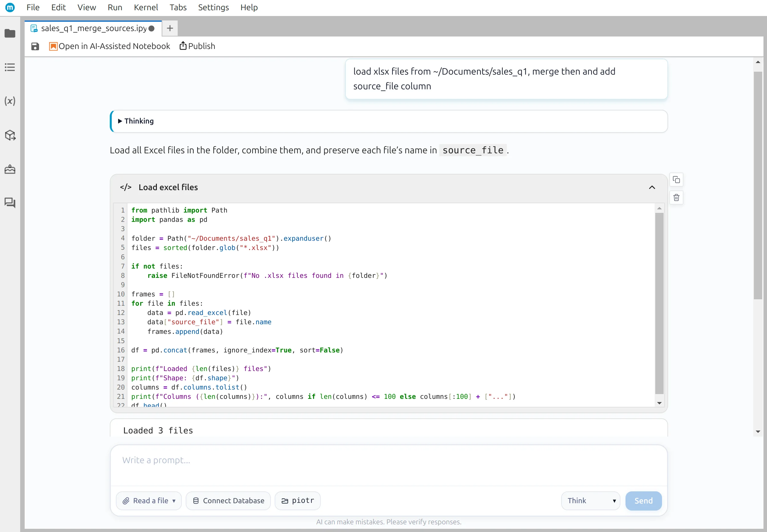Delete the Load excel files code cell
The width and height of the screenshot is (767, 532).
pyautogui.click(x=676, y=198)
